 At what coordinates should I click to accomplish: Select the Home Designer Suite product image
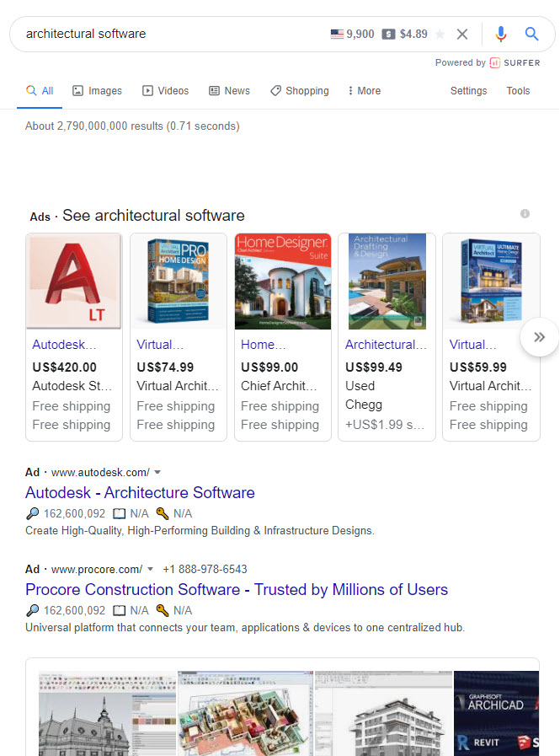click(x=283, y=282)
